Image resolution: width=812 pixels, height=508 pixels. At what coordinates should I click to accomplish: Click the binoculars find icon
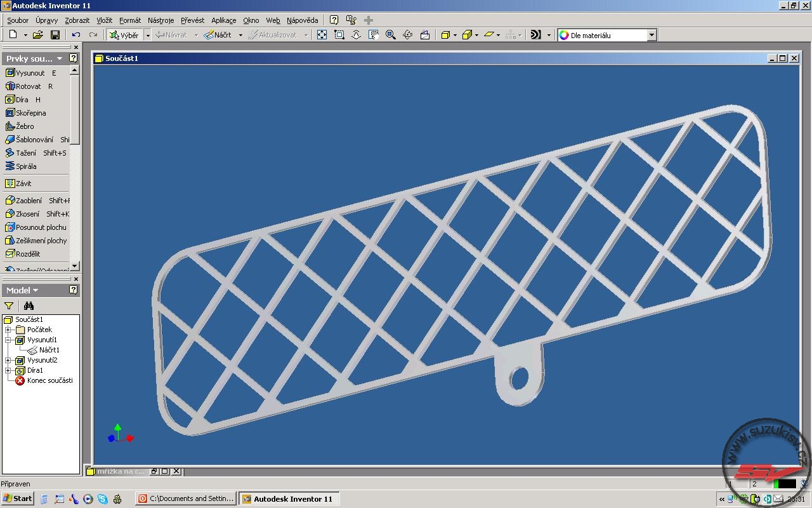pos(29,306)
